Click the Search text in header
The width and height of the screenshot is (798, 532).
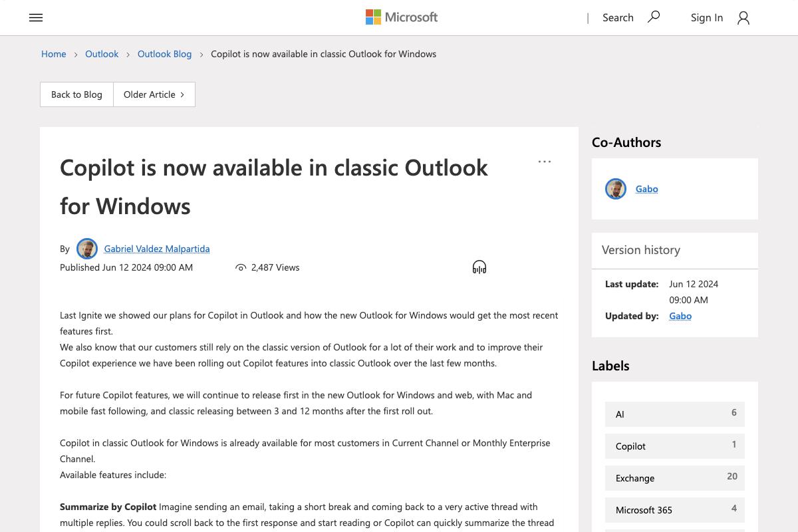coord(618,18)
